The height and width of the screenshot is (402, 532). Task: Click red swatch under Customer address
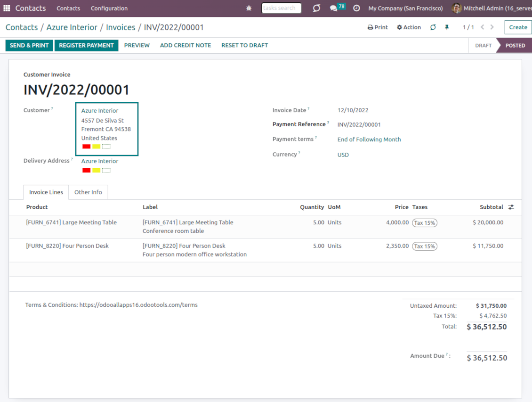tap(87, 147)
